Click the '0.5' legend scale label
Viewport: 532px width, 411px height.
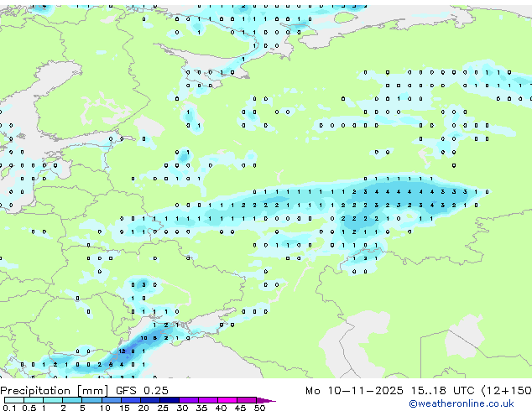(x=29, y=408)
